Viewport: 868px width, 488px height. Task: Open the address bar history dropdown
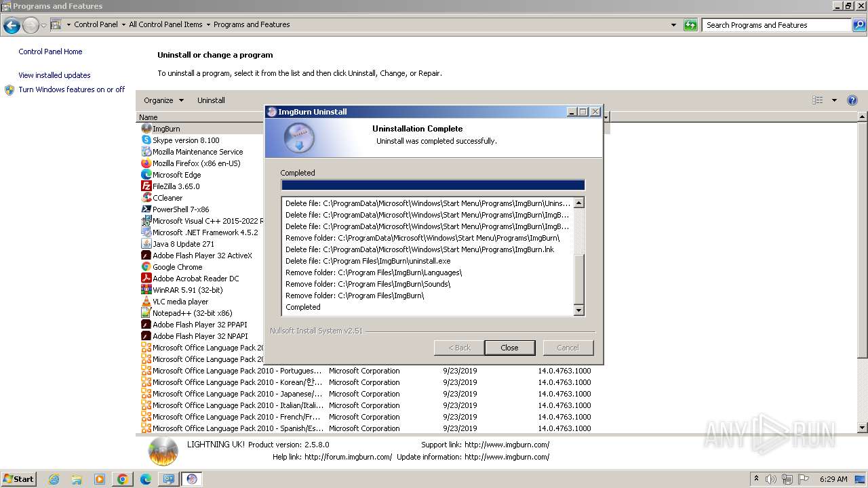[673, 25]
